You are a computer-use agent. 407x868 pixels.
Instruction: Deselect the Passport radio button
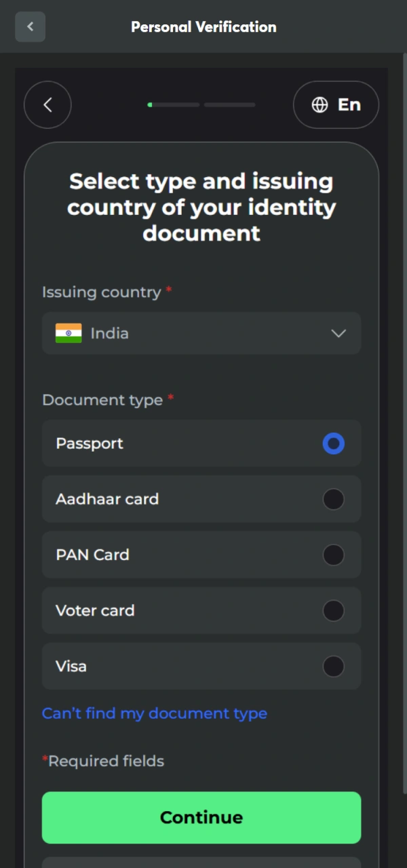[x=333, y=443]
